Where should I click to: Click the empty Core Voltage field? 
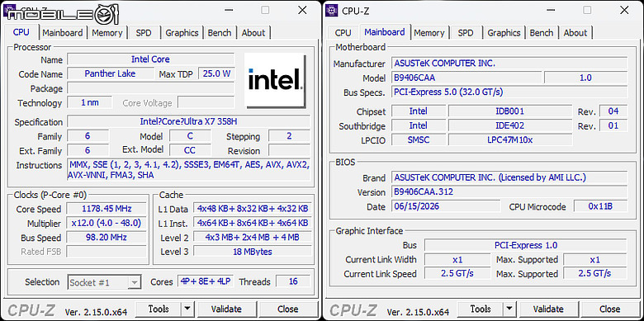(206, 102)
